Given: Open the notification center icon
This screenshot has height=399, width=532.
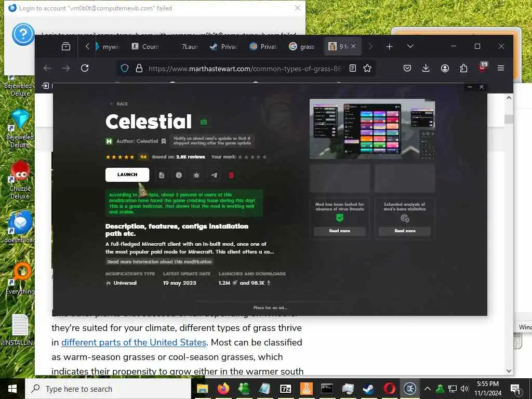Looking at the screenshot, I should pos(515,389).
